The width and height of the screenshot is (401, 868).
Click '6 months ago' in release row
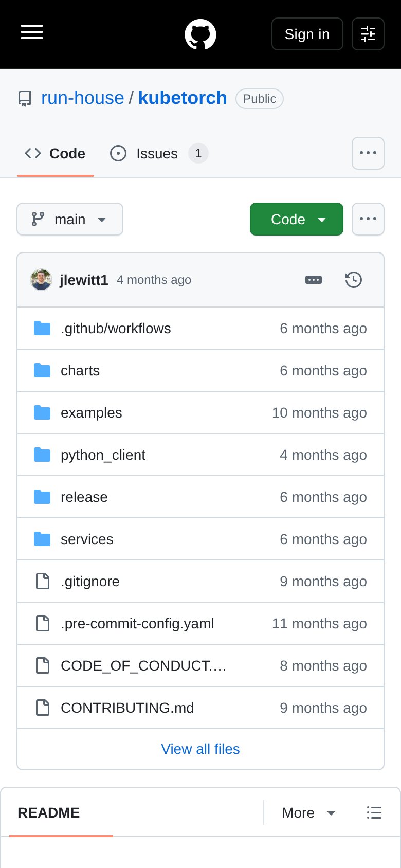click(x=323, y=497)
